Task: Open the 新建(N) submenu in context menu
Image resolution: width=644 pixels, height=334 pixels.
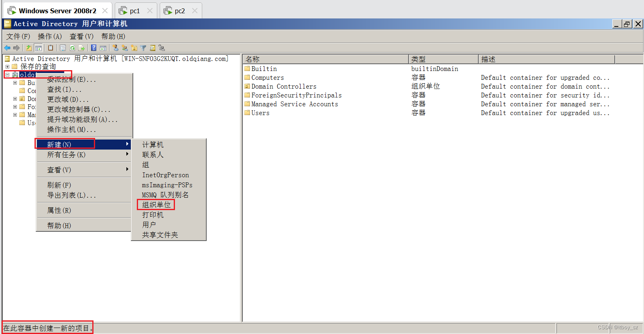Action: pos(83,144)
